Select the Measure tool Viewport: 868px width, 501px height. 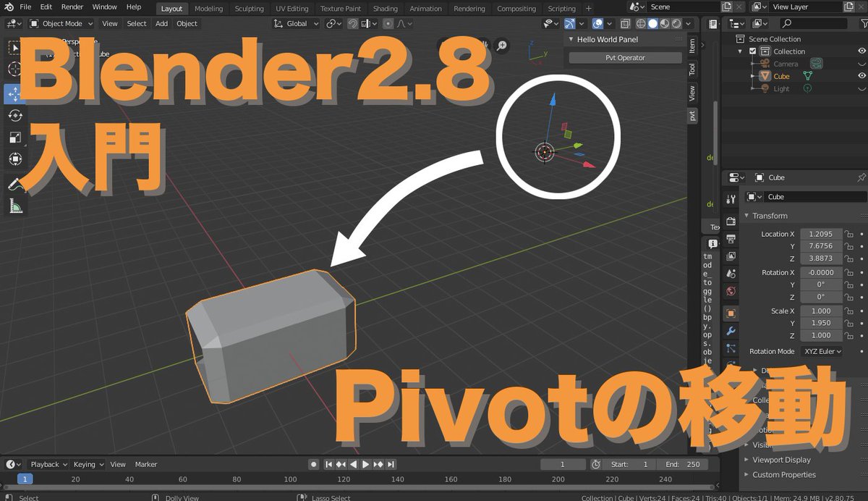[14, 206]
